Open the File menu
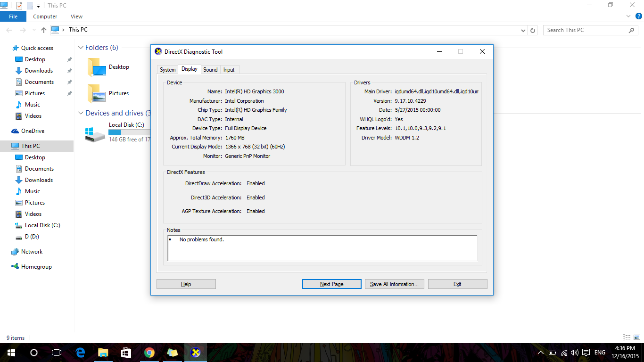The width and height of the screenshot is (644, 362). click(x=13, y=16)
